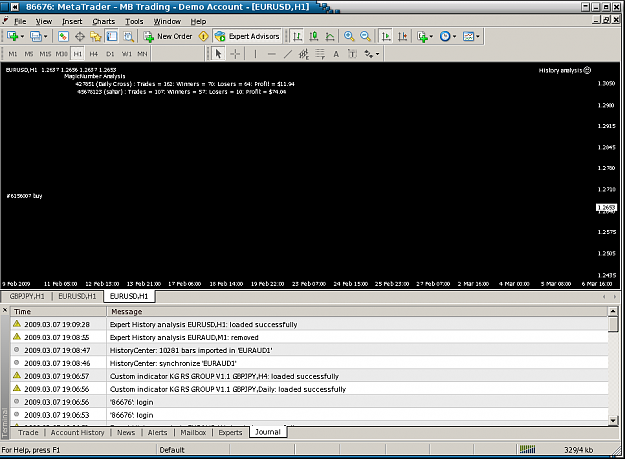Switch timeframe to M30
Image resolution: width=625 pixels, height=459 pixels.
61,54
